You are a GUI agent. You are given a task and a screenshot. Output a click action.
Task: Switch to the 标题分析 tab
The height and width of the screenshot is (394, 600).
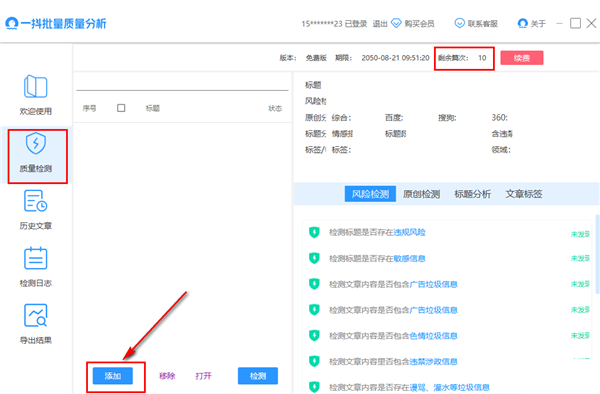[473, 194]
